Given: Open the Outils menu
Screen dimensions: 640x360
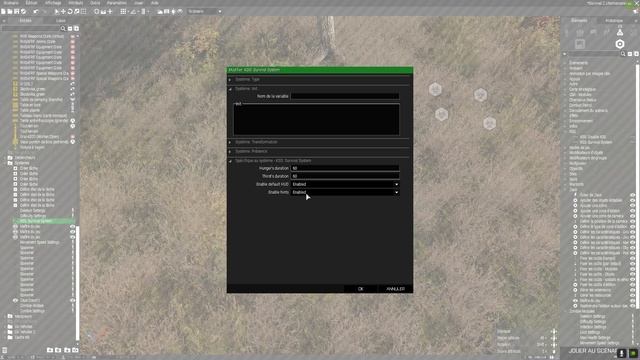Looking at the screenshot, I should (x=95, y=3).
